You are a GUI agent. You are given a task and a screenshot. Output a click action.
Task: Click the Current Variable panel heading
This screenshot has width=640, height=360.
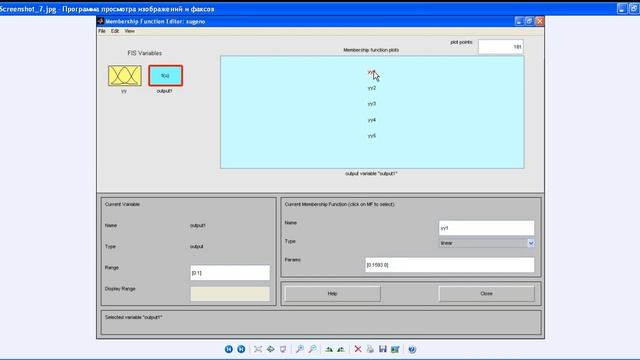pyautogui.click(x=122, y=204)
